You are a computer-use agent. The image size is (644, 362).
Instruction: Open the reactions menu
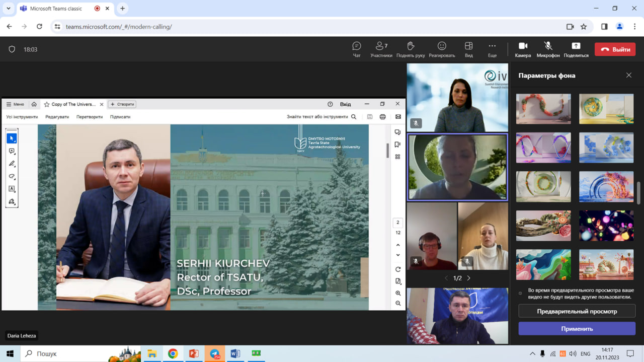[442, 49]
